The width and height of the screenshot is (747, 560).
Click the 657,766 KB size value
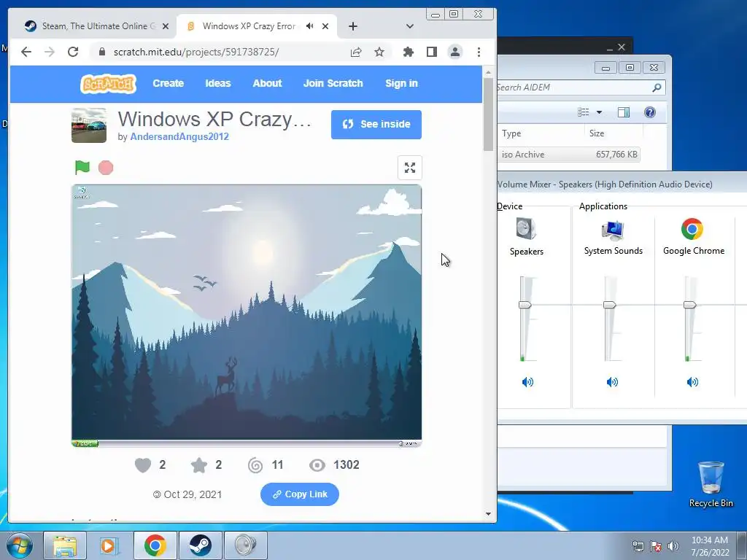(616, 155)
